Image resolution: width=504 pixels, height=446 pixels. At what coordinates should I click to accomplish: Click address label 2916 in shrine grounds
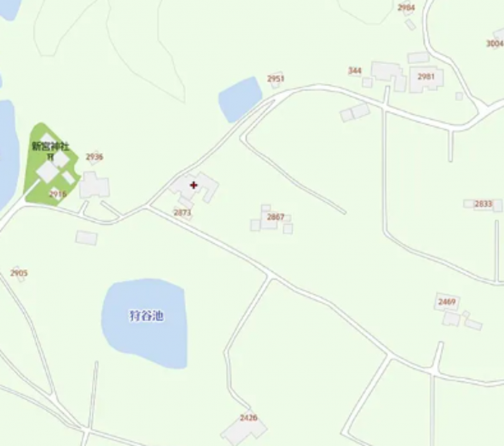(x=58, y=194)
